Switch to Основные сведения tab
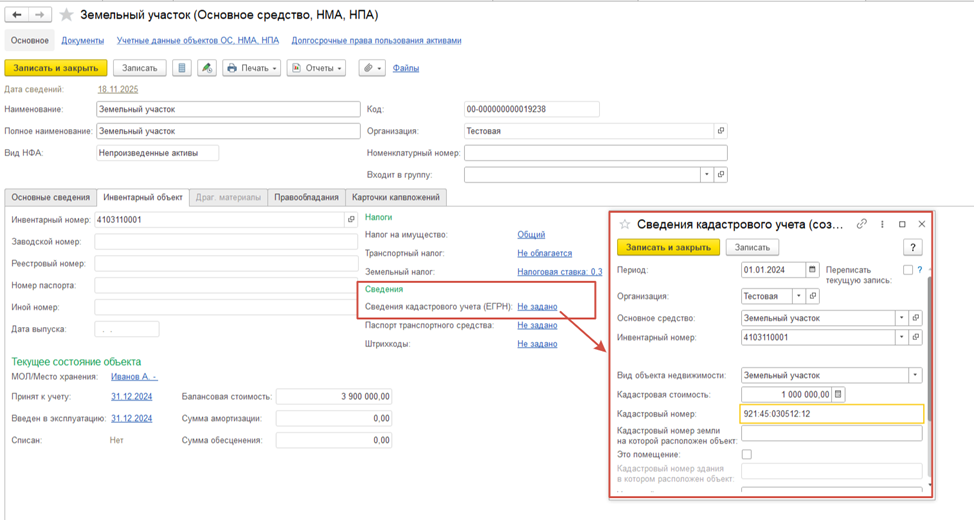974x520 pixels. click(x=50, y=197)
